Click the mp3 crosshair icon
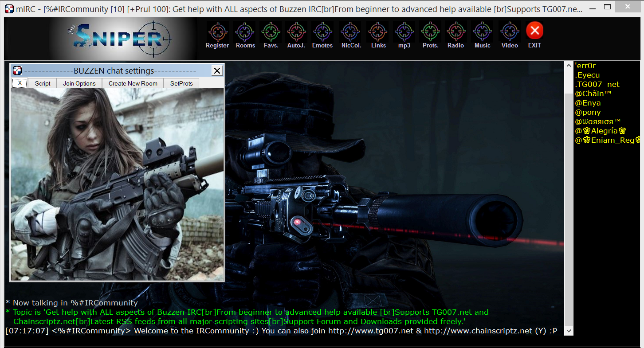644x348 pixels. (404, 32)
